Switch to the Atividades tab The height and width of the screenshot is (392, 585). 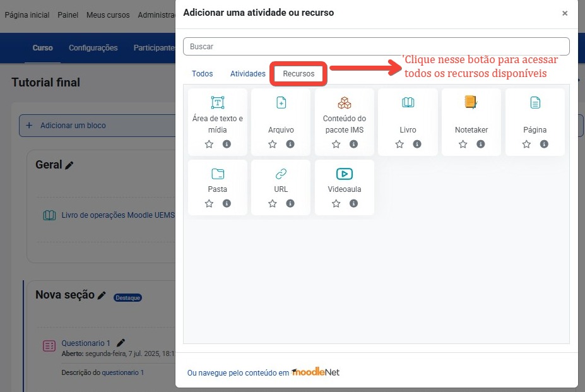point(247,73)
